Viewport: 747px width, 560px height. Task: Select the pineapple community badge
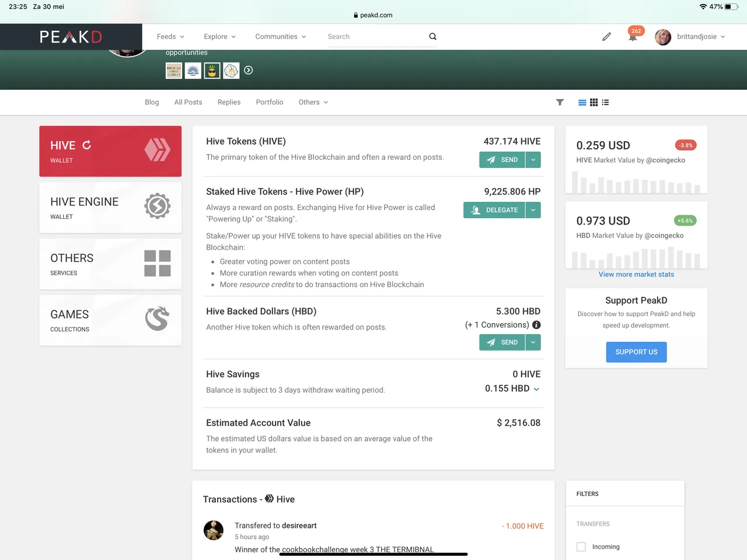tap(212, 71)
